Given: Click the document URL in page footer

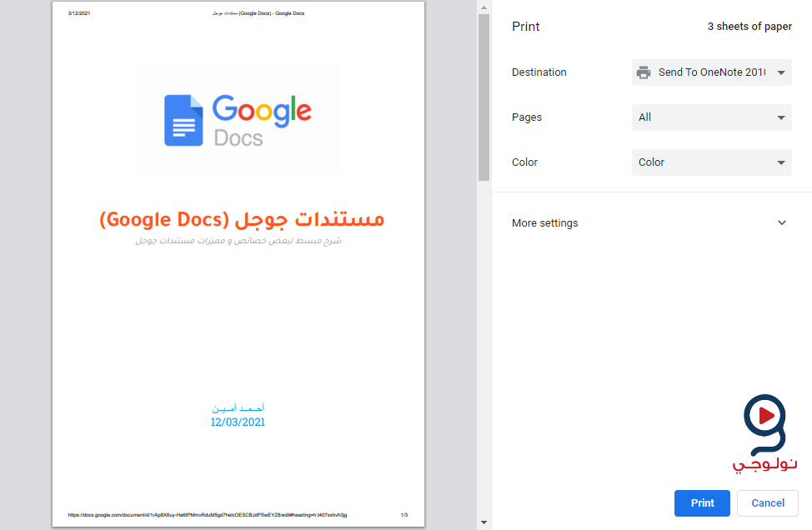Looking at the screenshot, I should [208, 515].
